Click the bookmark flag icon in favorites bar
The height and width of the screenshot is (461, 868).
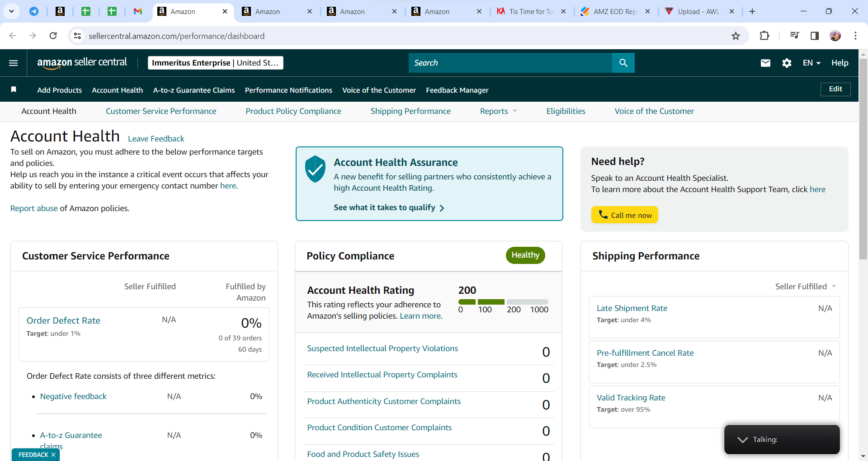[x=14, y=89]
